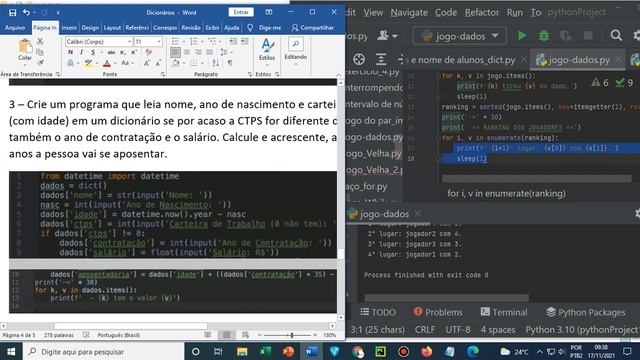Screen dimensions: 640x360
Task: Switch to the Layout ribbon tab
Action: pyautogui.click(x=112, y=28)
